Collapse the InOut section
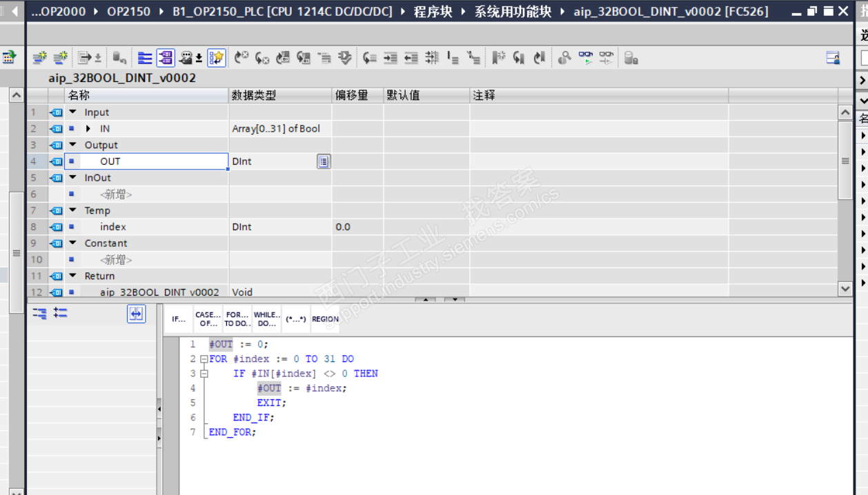868x495 pixels. [73, 178]
